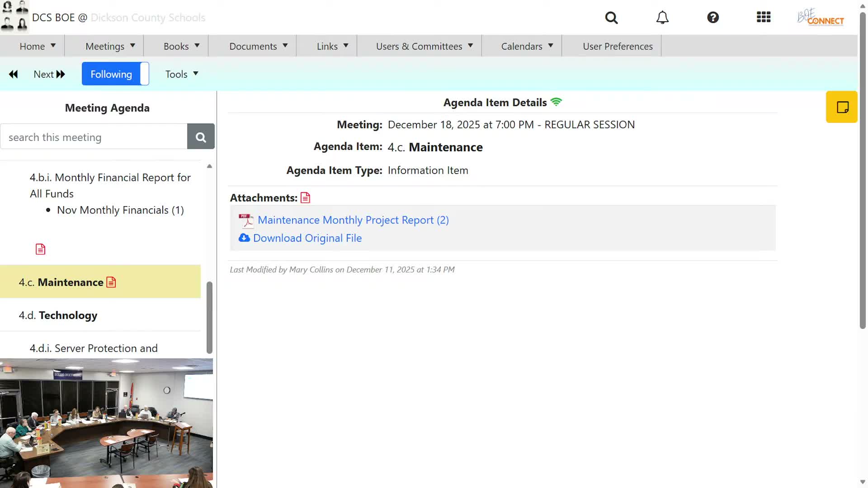Open the notifications bell
Viewport: 868px width, 488px height.
[662, 18]
